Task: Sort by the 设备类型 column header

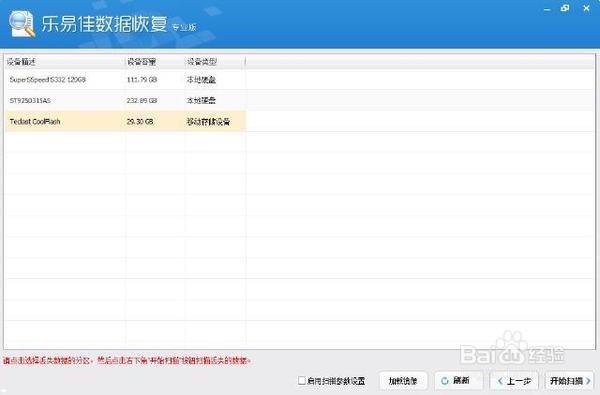Action: (214, 62)
